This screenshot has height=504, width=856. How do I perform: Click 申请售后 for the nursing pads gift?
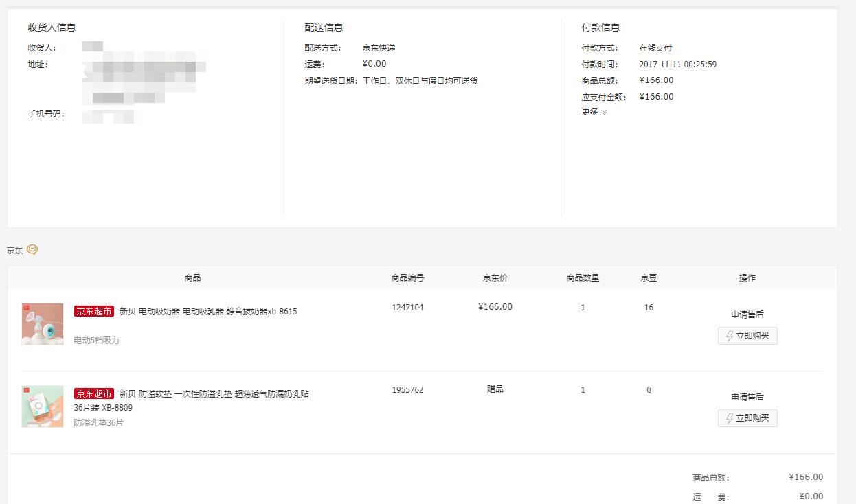point(747,397)
